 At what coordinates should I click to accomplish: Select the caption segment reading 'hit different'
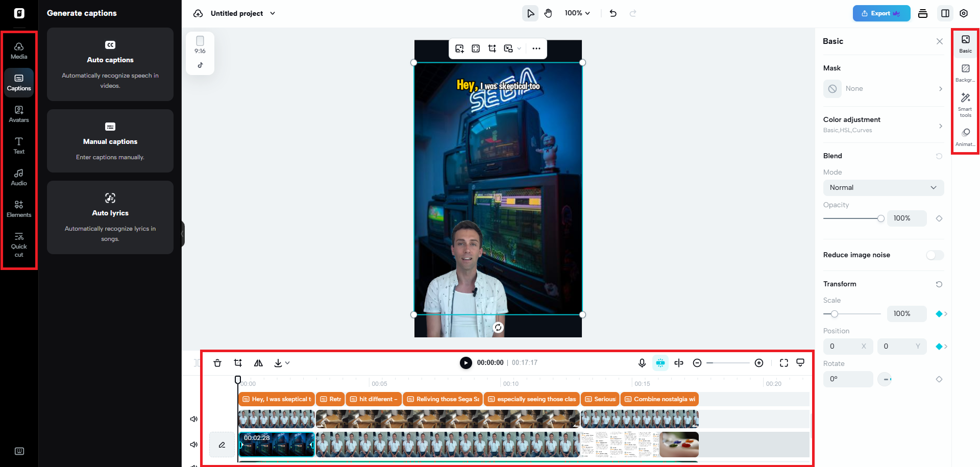[x=374, y=399]
